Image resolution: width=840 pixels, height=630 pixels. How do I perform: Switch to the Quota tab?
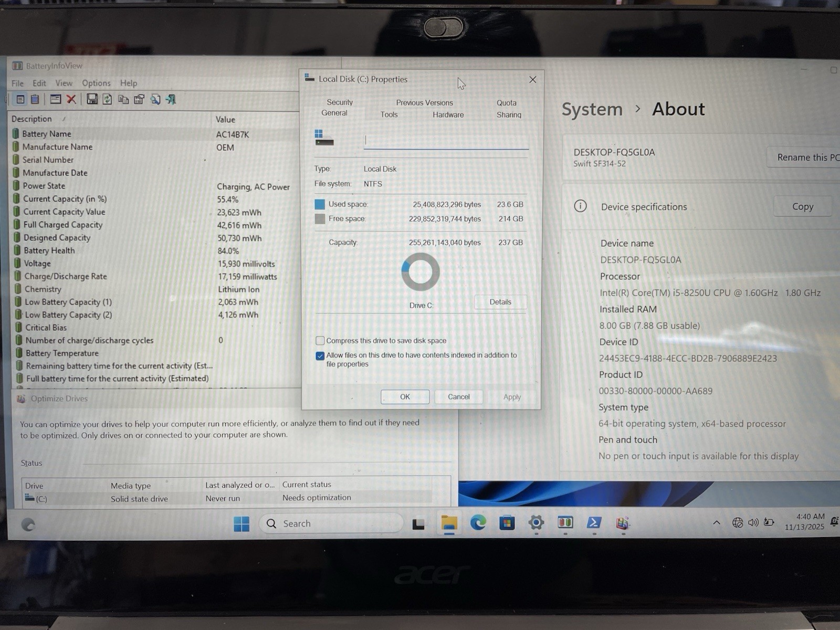(507, 103)
